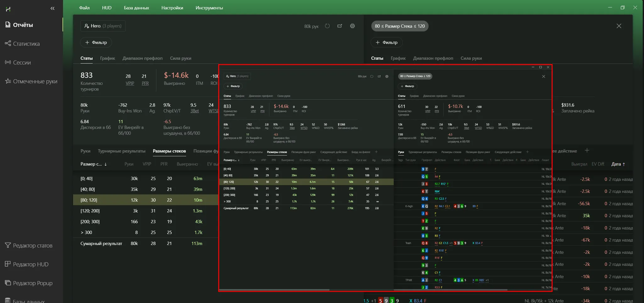Open Отмеченные руки in the sidebar
Viewport: 644px width, 303px height.
point(35,81)
